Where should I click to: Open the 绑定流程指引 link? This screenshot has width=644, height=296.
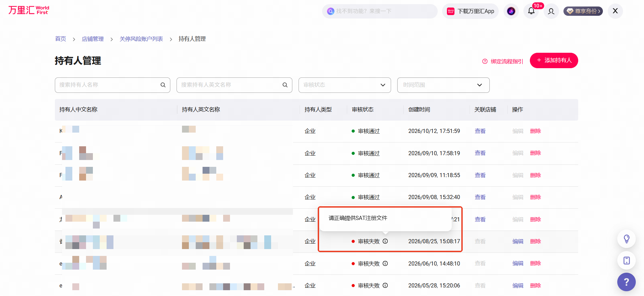pyautogui.click(x=503, y=61)
